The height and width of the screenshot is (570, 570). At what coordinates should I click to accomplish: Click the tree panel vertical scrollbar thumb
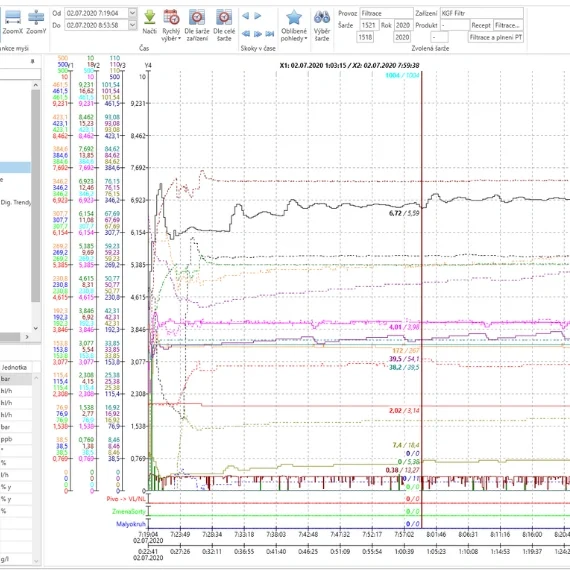[x=36, y=196]
